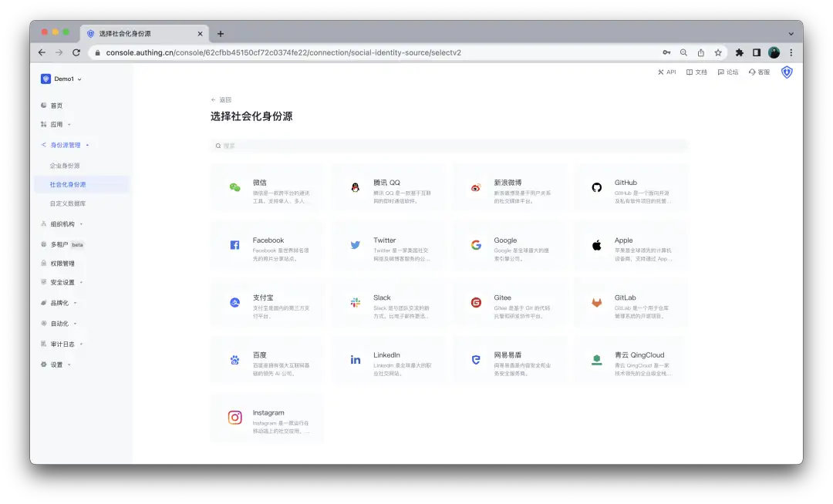
Task: Click the NetEase Yidun (网易易盾) icon
Action: pyautogui.click(x=476, y=360)
